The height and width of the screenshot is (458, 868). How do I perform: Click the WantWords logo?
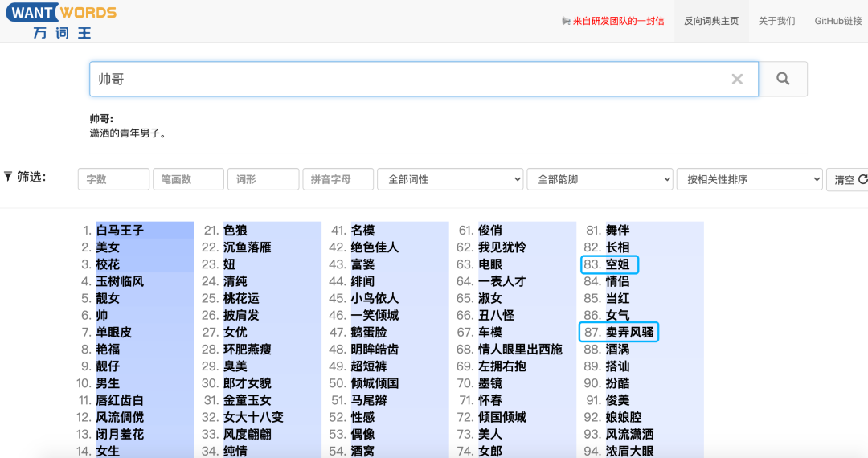tap(61, 20)
